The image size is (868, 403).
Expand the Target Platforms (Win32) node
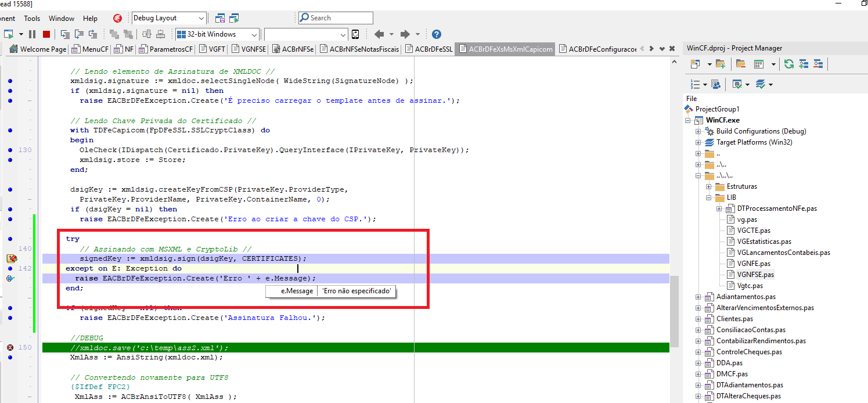tap(698, 142)
